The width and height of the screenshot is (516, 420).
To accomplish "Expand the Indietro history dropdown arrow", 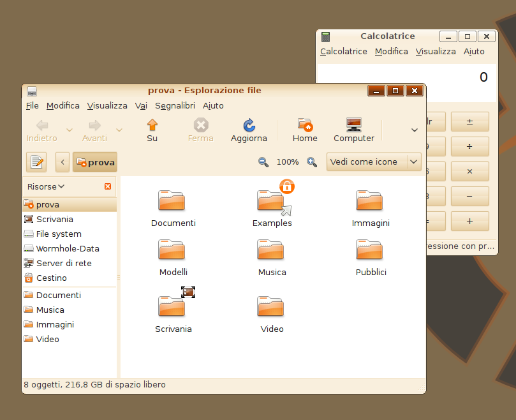I will click(69, 130).
